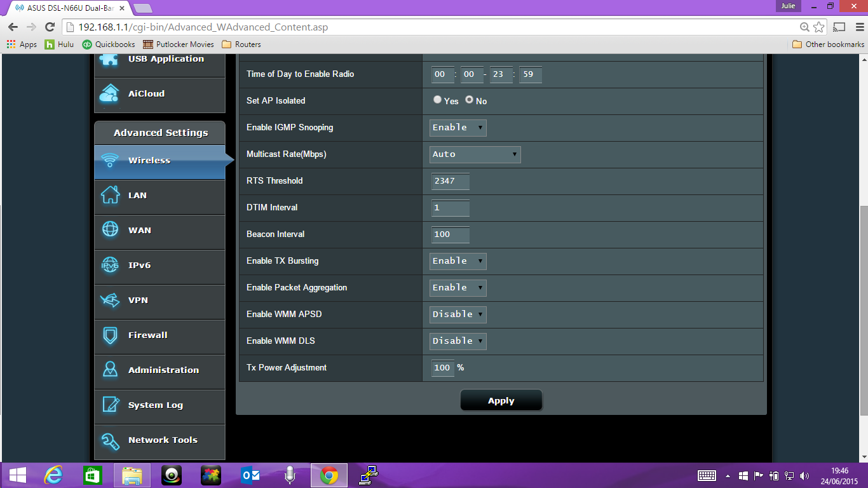
Task: Open the System Log notepad icon
Action: point(110,405)
